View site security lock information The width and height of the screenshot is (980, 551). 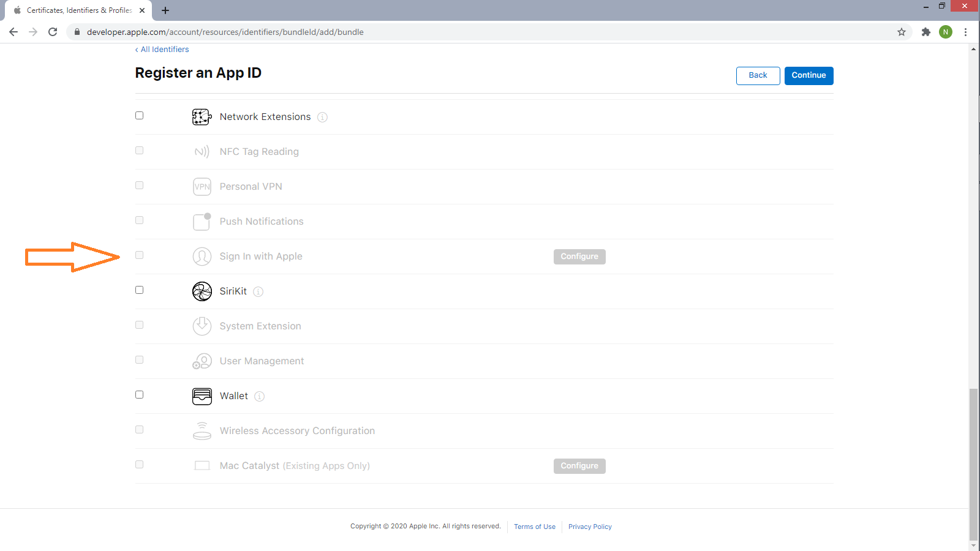[77, 32]
